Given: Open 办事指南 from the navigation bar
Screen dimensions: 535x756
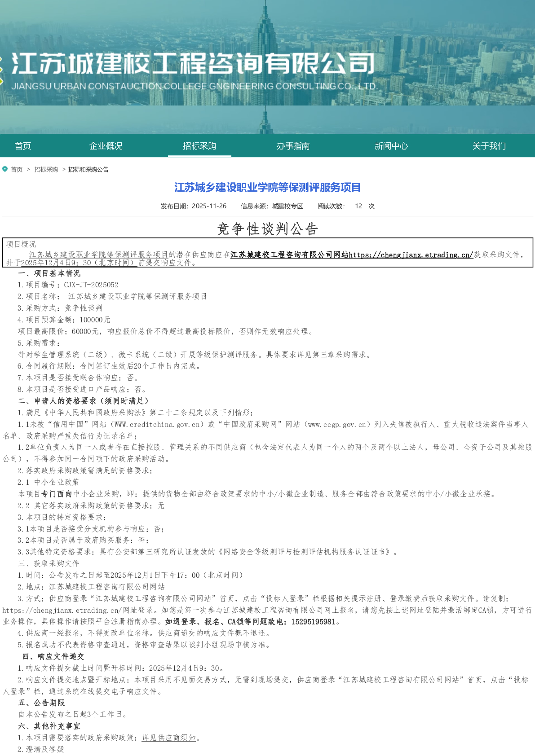Looking at the screenshot, I should 293,146.
